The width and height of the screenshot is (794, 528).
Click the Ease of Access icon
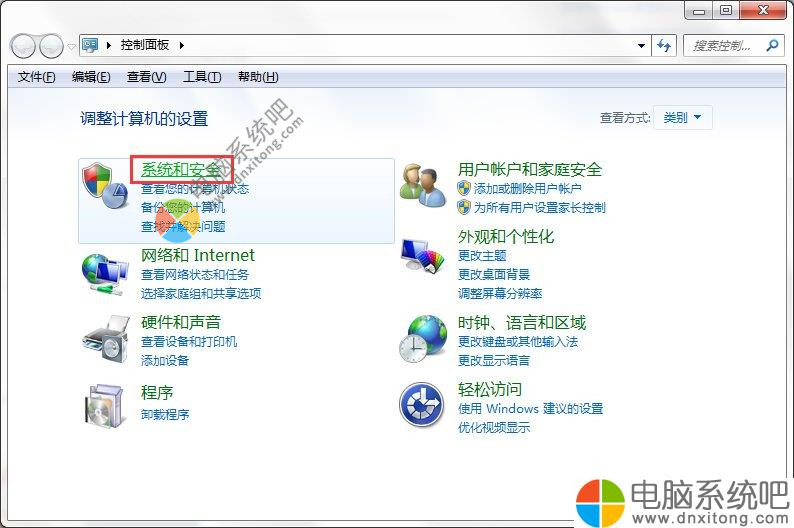422,405
